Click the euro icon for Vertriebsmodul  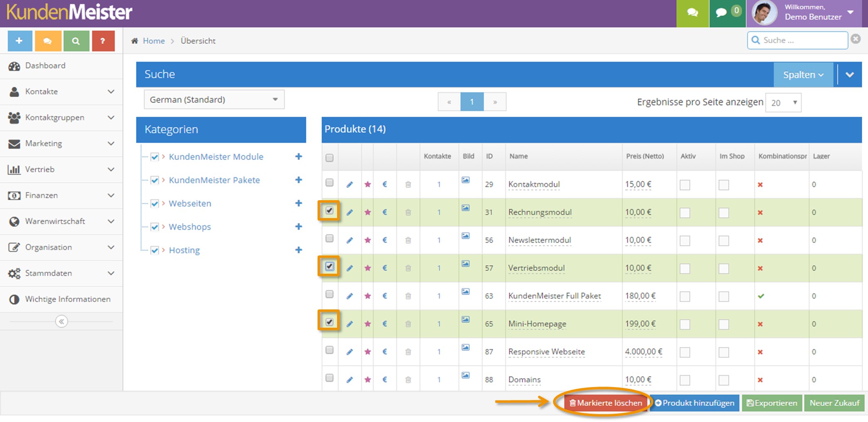[x=385, y=268]
